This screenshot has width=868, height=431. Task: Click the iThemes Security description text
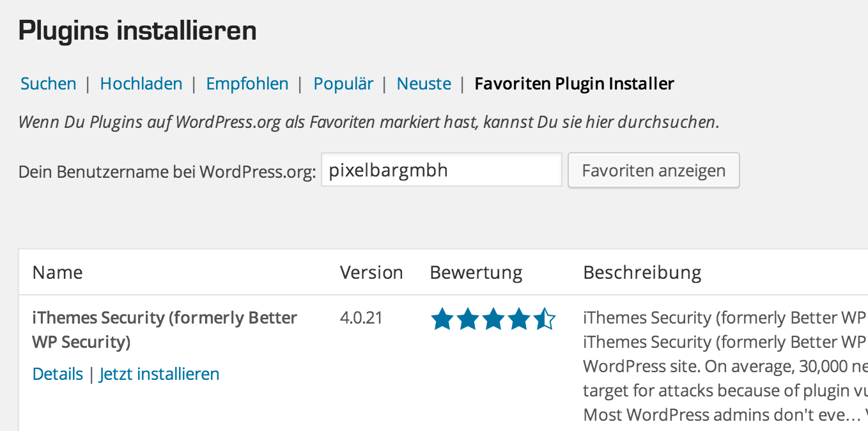[725, 366]
